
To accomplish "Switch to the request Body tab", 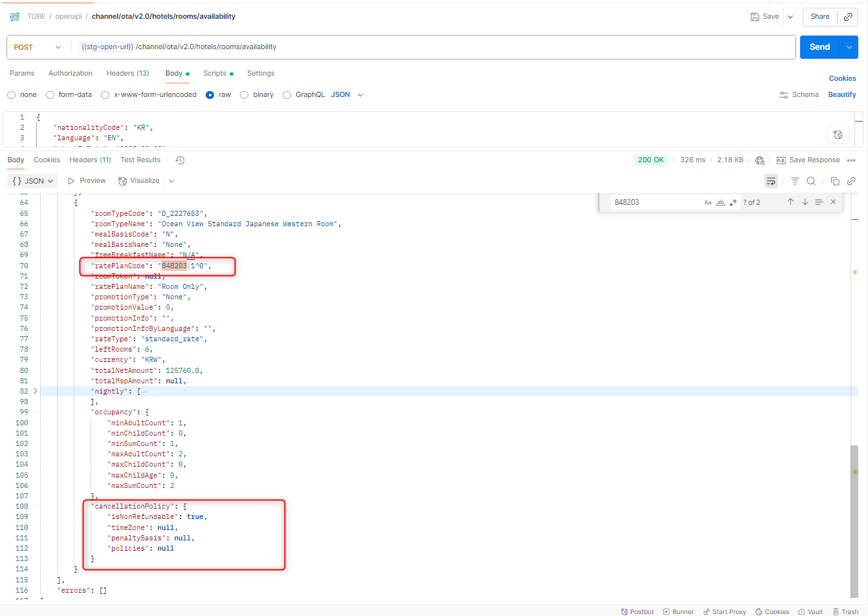I will tap(177, 74).
